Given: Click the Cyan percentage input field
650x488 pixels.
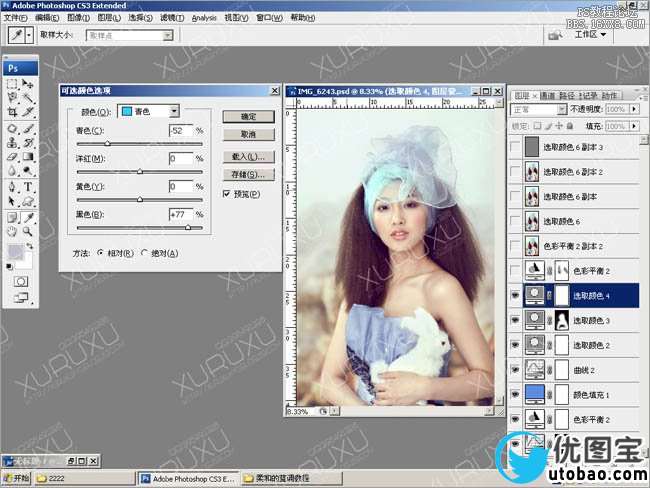Looking at the screenshot, I should click(x=181, y=131).
